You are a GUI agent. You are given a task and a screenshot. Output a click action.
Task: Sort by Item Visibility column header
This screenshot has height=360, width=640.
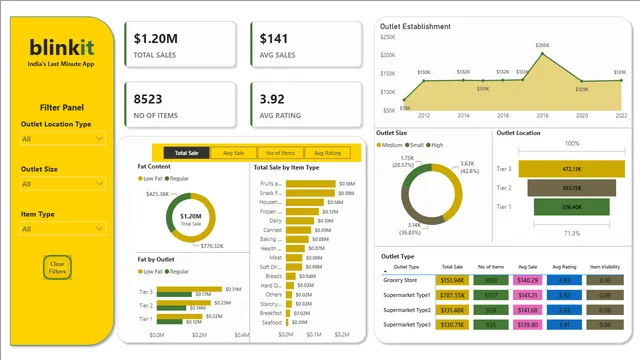coord(605,267)
